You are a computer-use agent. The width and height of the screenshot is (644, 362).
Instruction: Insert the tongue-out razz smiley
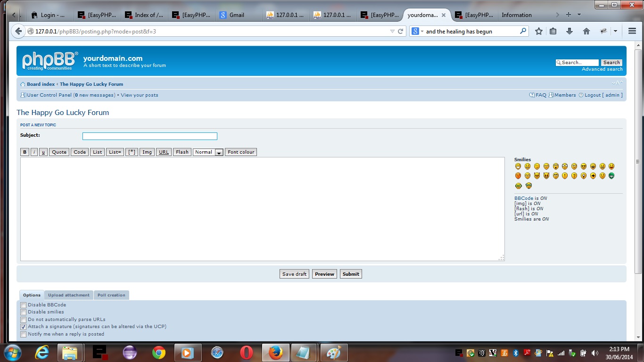click(611, 166)
